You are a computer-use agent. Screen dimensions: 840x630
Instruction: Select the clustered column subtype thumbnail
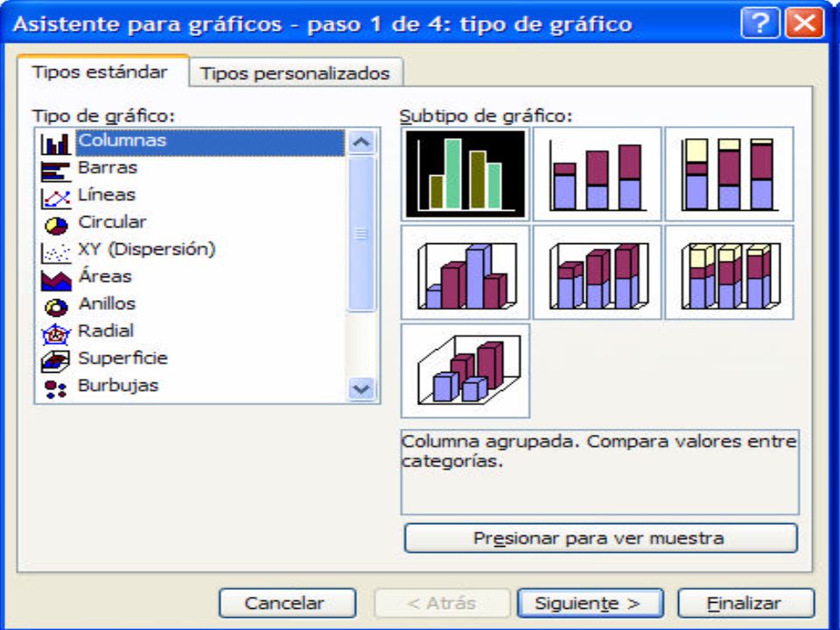pos(465,174)
